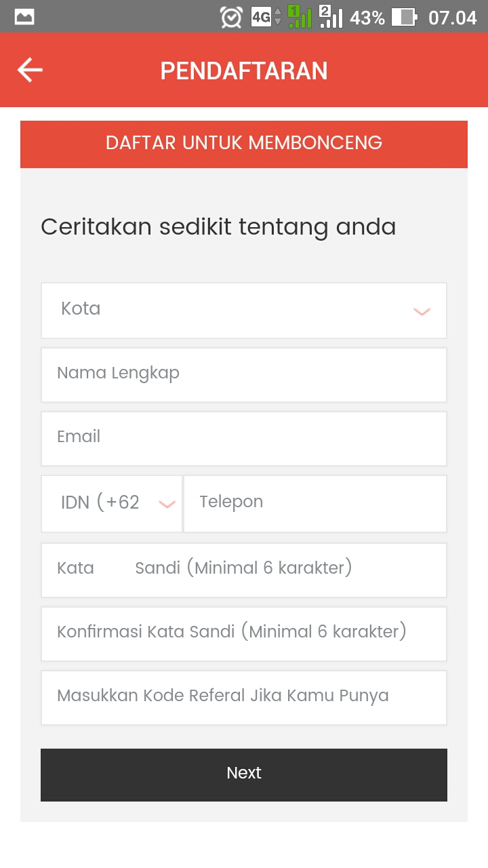Expand the Kota dropdown chevron

click(422, 311)
